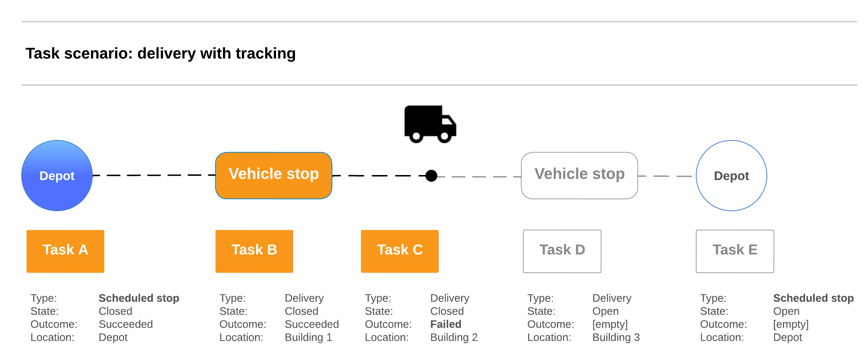Click Task D's Open state value

(x=606, y=311)
